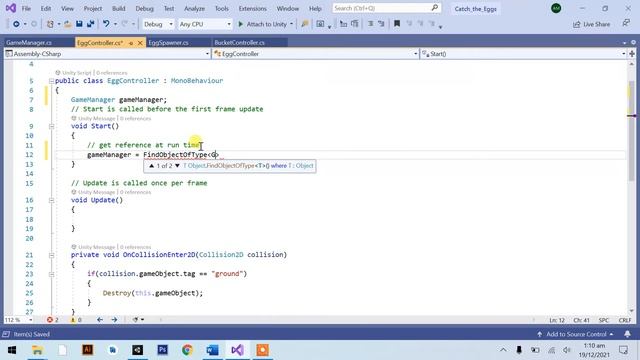Image resolution: width=640 pixels, height=360 pixels.
Task: Collapse the Start() method outline
Action: [x=51, y=126]
